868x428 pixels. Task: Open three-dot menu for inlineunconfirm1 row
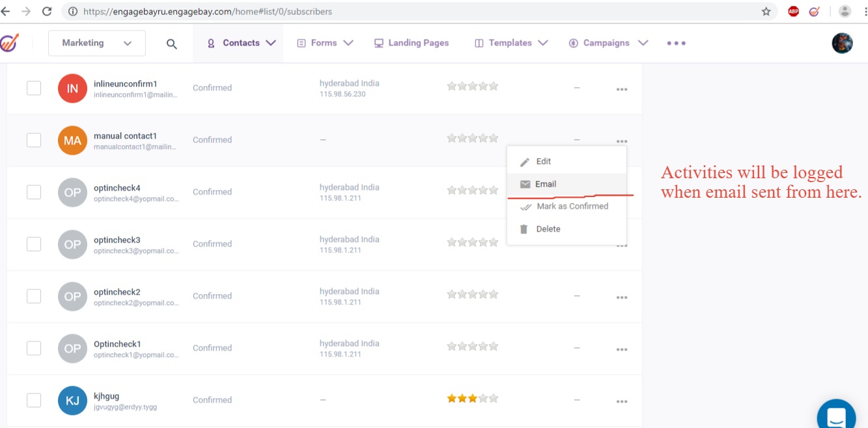click(x=621, y=89)
